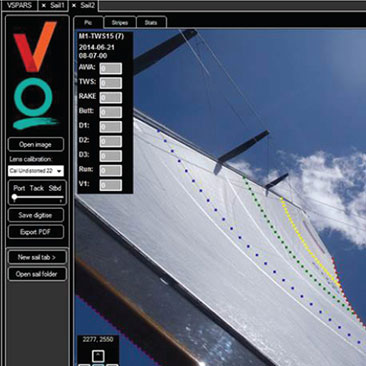
Task: Click the up arrow pan button
Action: click(x=98, y=356)
